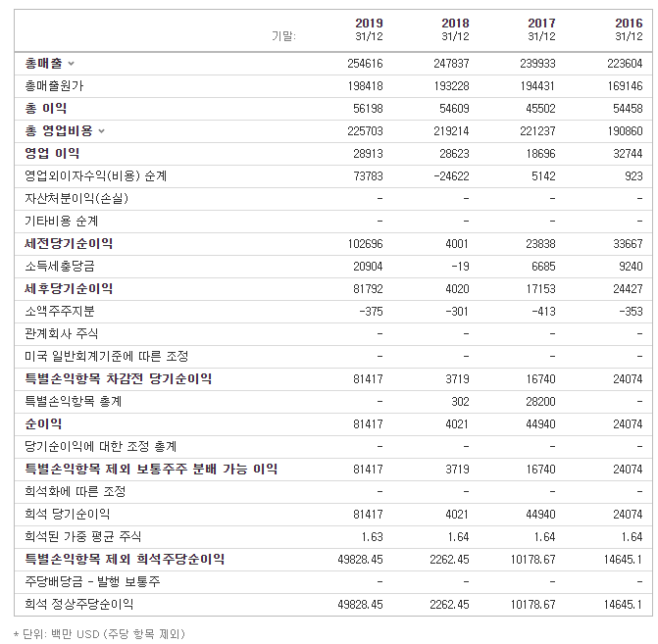Select 2018 총 영업비용 value 219214
Image resolution: width=658 pixels, height=644 pixels.
451,131
